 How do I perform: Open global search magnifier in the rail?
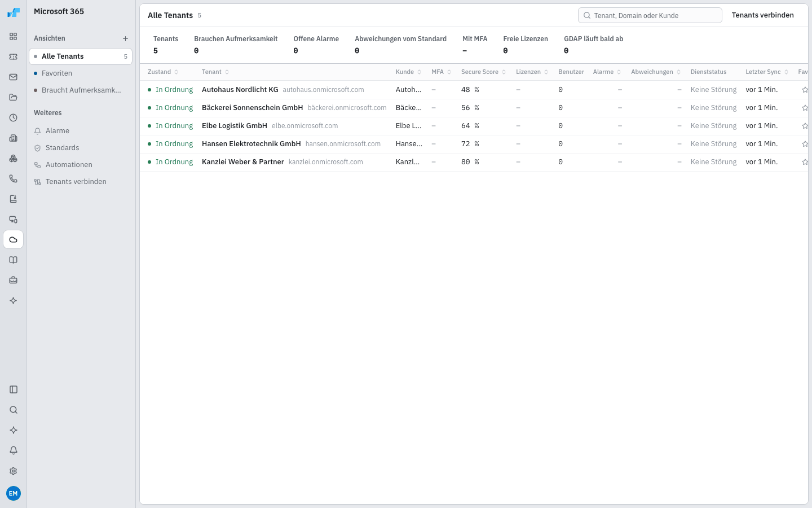tap(14, 410)
